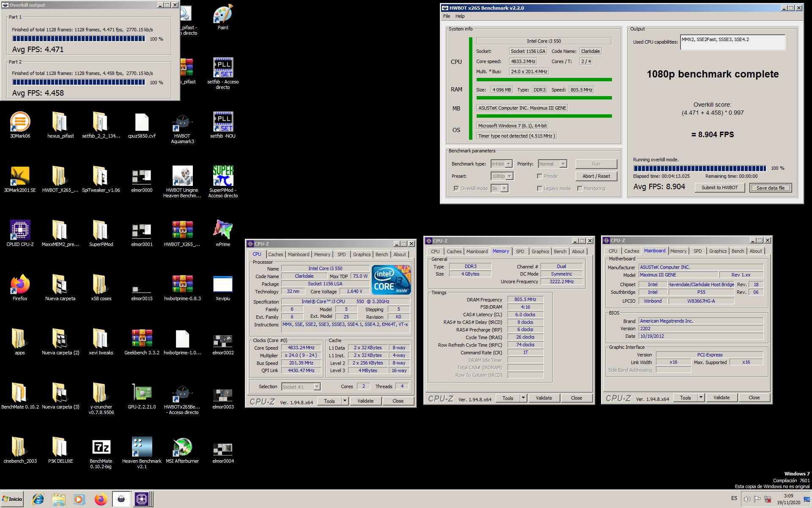The image size is (812, 508).
Task: Open the Socket #1 selection dropdown
Action: [317, 387]
